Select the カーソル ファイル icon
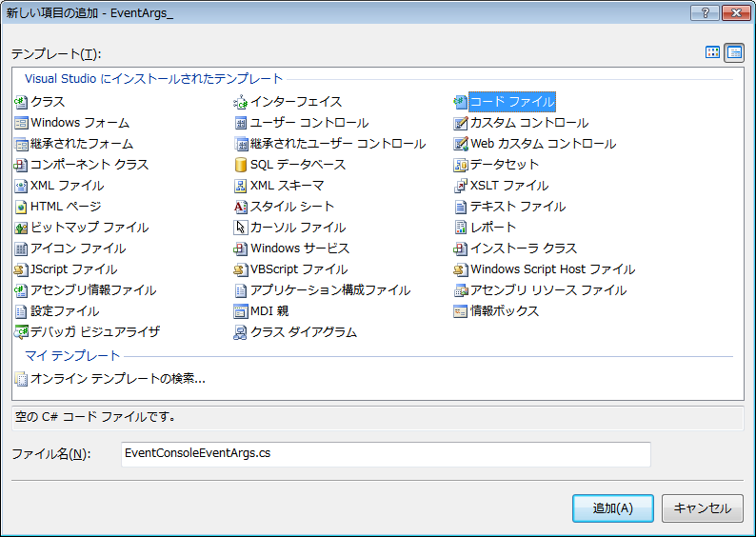 pos(240,228)
